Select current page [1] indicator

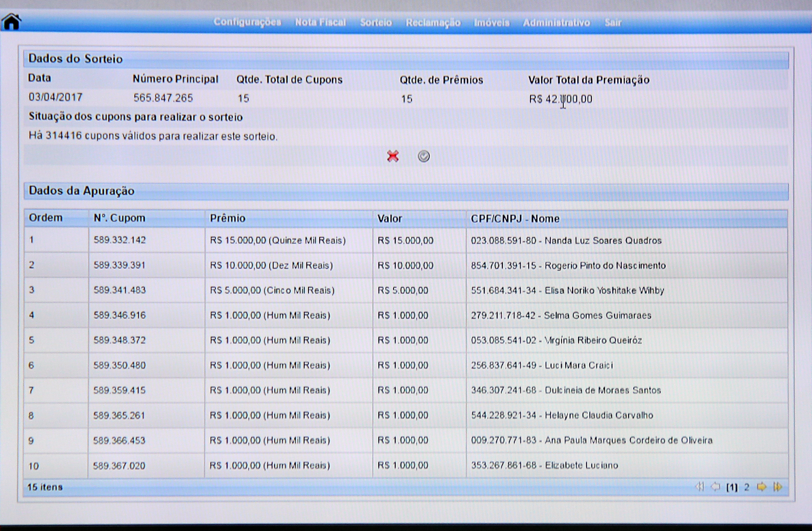(x=731, y=487)
